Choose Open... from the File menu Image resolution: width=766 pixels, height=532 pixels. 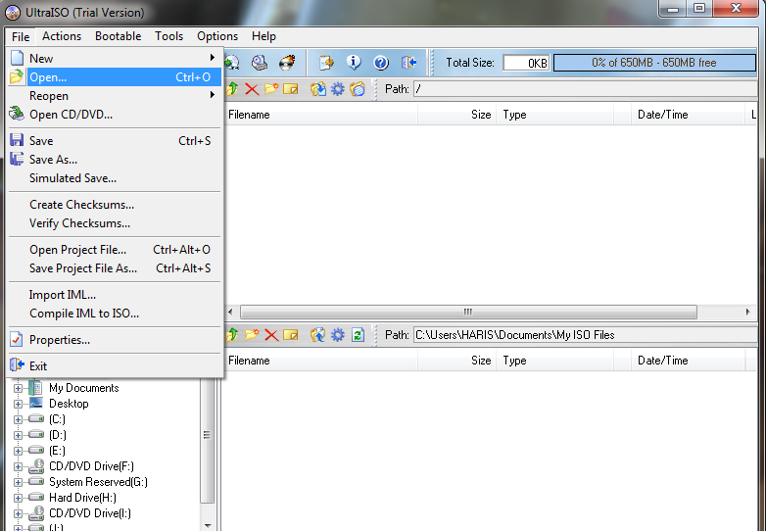click(x=115, y=77)
